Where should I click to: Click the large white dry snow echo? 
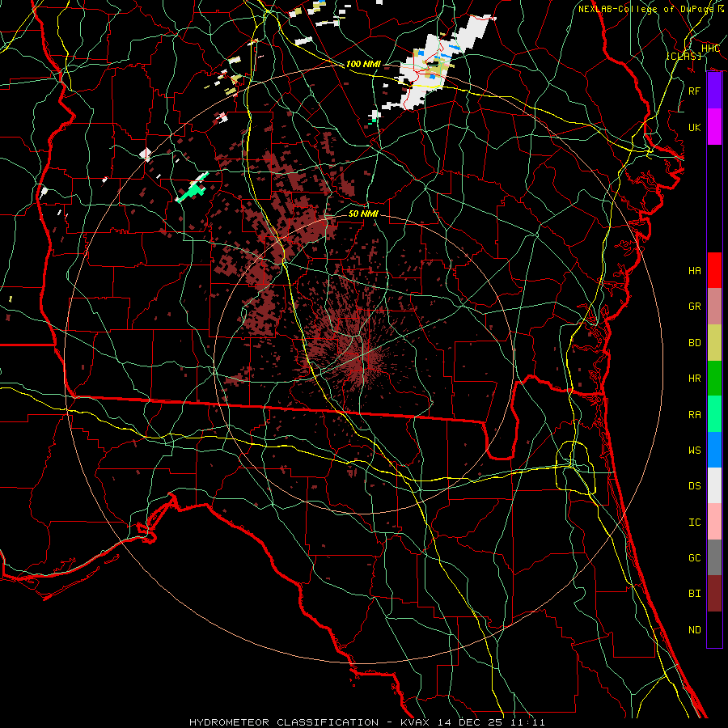click(437, 65)
